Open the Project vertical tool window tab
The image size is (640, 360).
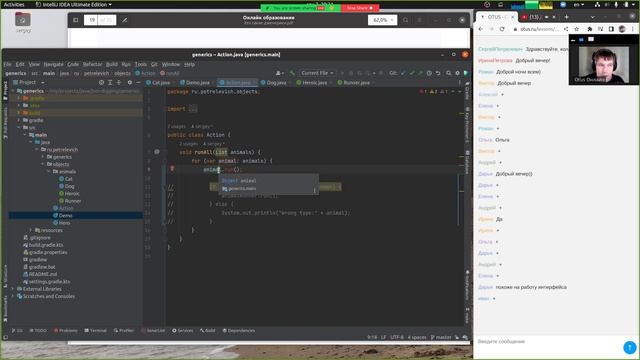pos(5,91)
